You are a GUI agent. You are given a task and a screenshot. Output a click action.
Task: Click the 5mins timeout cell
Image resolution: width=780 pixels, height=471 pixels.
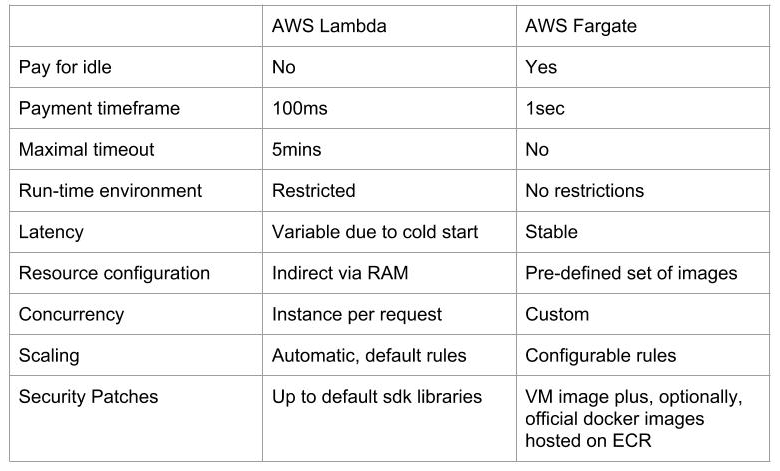click(x=297, y=149)
